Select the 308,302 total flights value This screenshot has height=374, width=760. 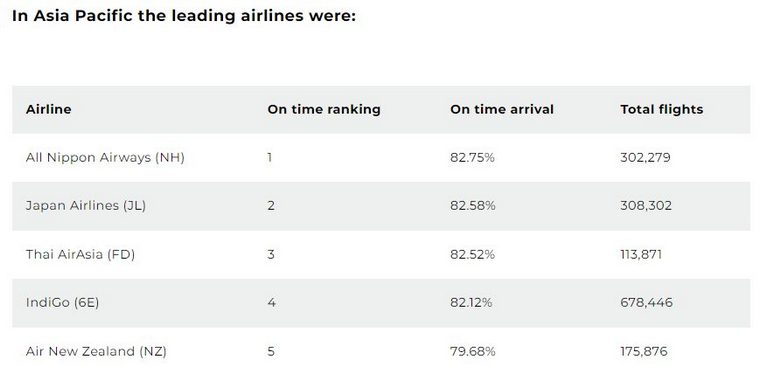[646, 206]
